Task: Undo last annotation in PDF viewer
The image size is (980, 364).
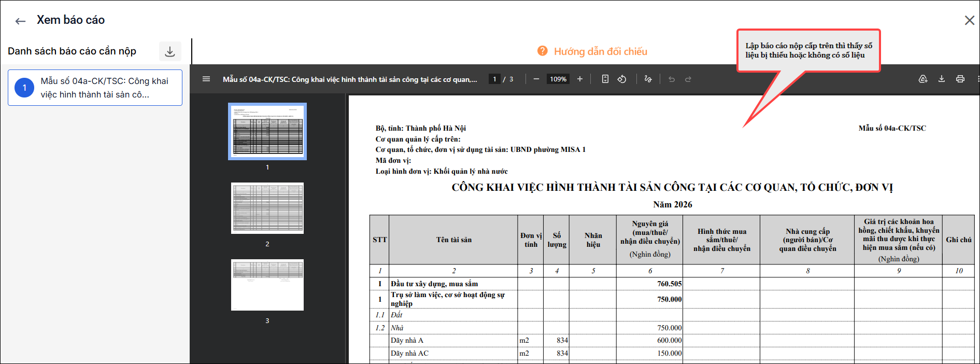Action: coord(672,79)
